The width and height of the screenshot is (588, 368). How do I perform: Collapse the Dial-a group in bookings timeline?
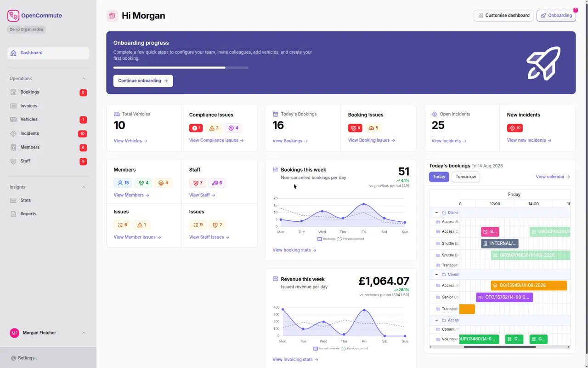tap(436, 213)
